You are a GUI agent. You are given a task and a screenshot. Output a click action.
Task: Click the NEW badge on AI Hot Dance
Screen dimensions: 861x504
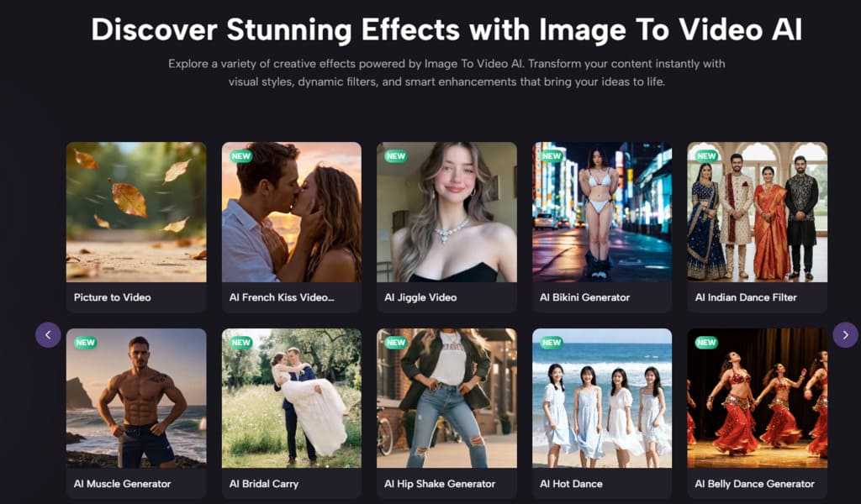coord(552,343)
